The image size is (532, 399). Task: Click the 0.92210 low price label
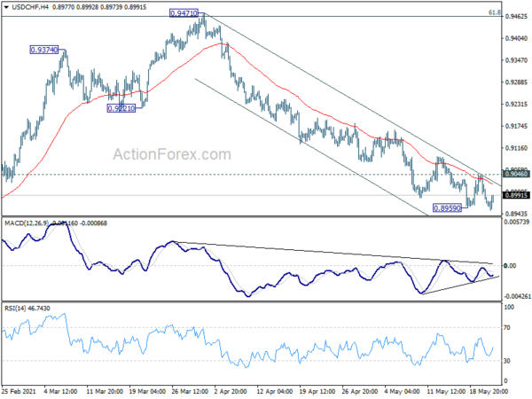pyautogui.click(x=121, y=108)
